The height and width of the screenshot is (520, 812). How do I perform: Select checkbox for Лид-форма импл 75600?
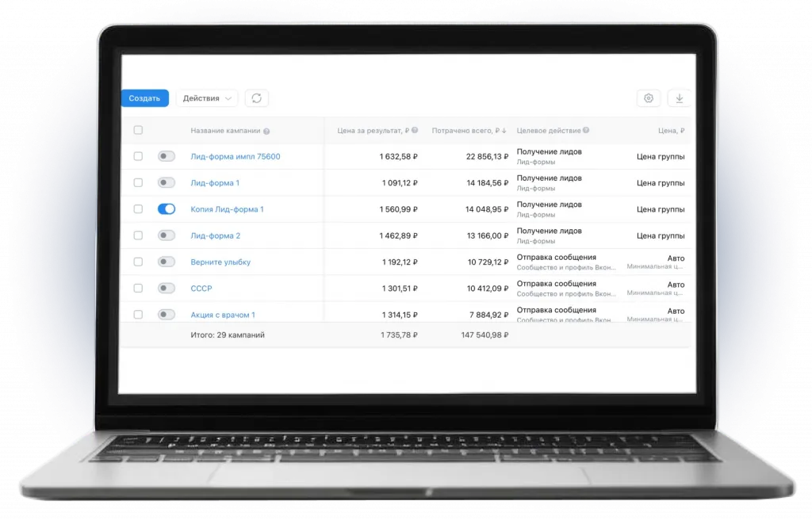point(138,156)
